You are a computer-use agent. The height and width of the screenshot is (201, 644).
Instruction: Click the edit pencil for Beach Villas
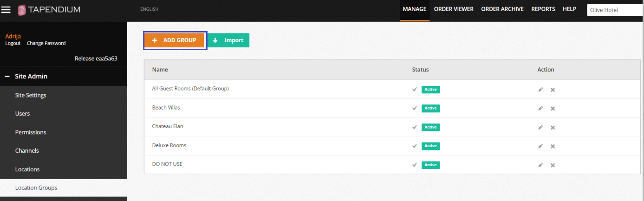tap(540, 108)
